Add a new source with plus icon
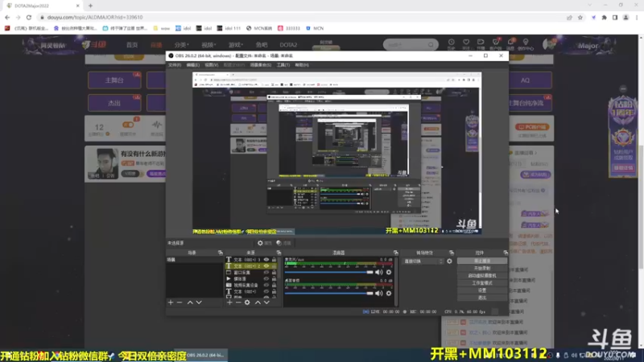This screenshot has height=362, width=644. click(229, 302)
